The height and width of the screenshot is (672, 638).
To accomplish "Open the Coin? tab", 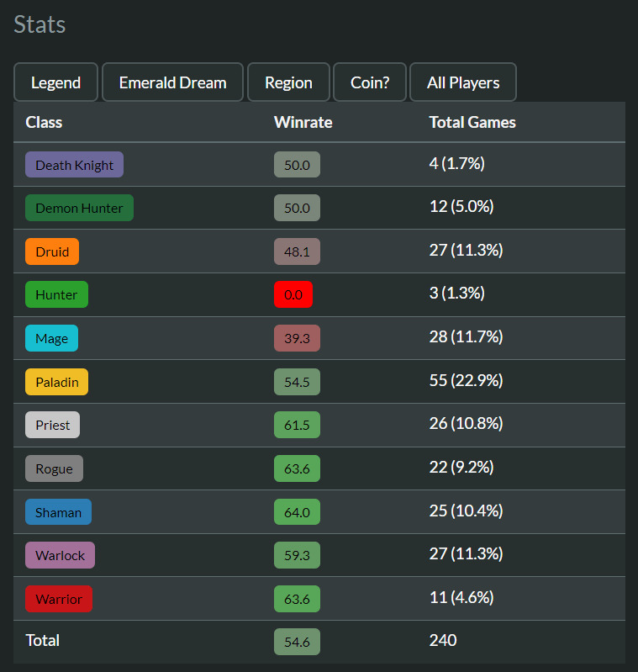I will pos(370,82).
